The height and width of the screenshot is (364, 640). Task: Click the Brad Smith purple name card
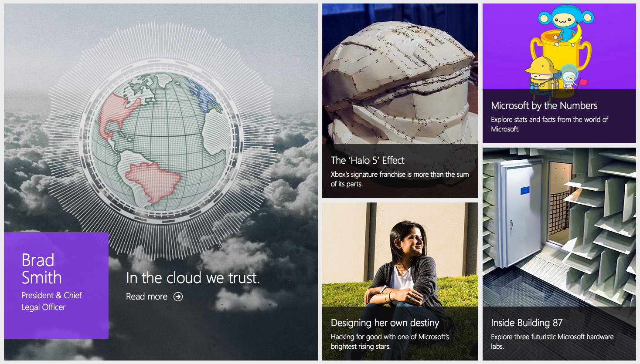click(x=56, y=285)
